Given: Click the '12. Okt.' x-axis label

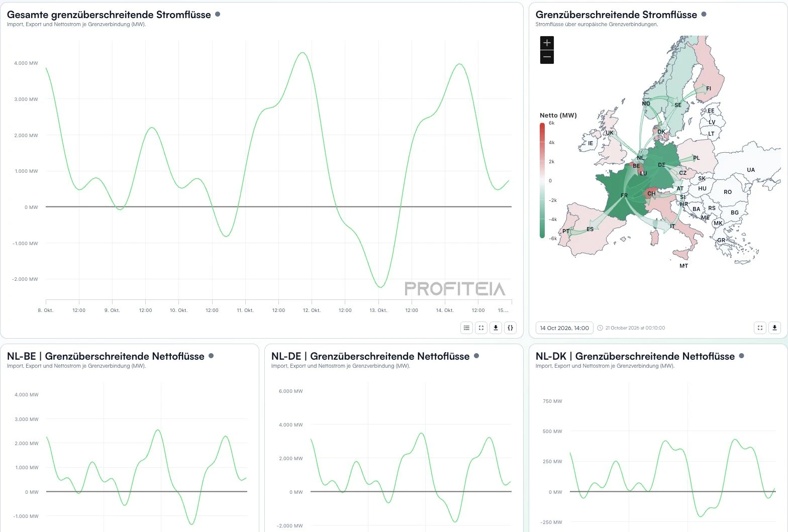Looking at the screenshot, I should tap(312, 310).
